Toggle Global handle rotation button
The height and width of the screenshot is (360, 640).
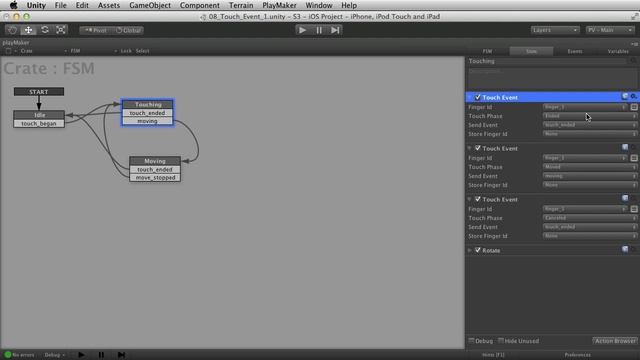point(128,30)
